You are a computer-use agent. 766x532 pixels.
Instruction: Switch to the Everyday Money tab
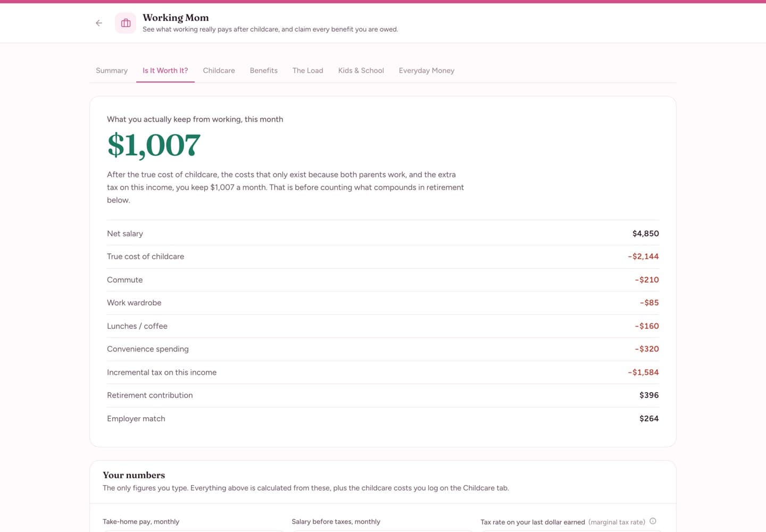(427, 70)
